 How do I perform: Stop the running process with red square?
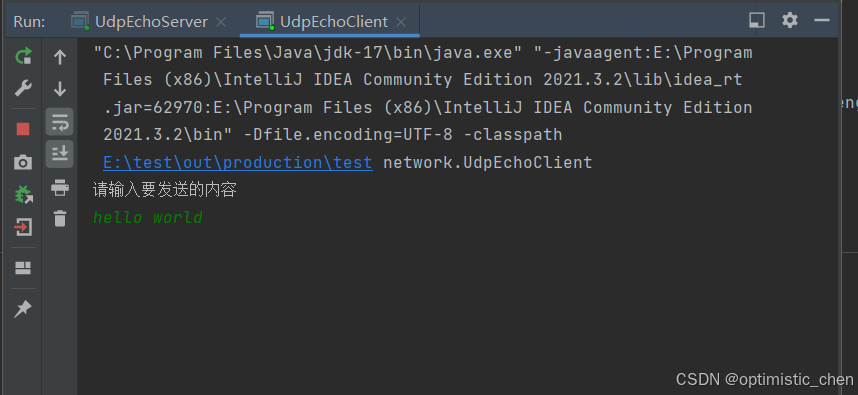pyautogui.click(x=23, y=129)
